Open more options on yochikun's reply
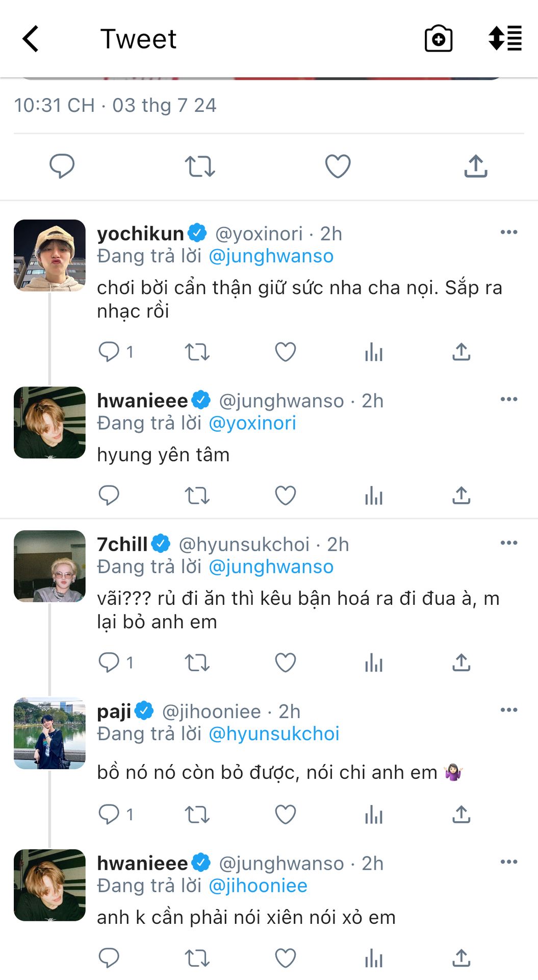The height and width of the screenshot is (980, 538). point(508,232)
